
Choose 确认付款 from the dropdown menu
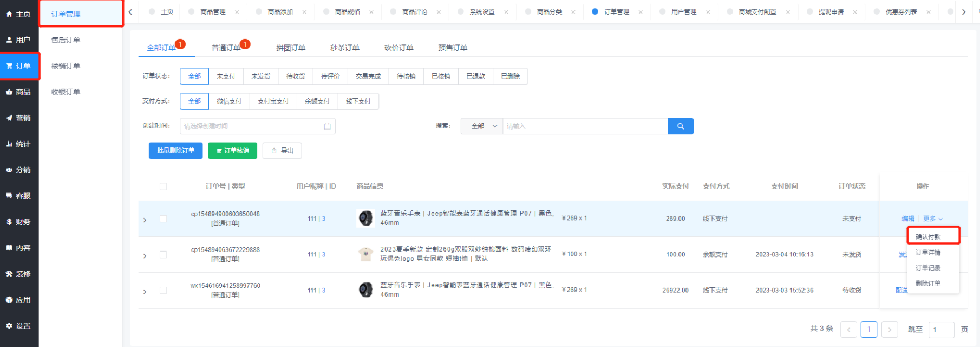[928, 236]
